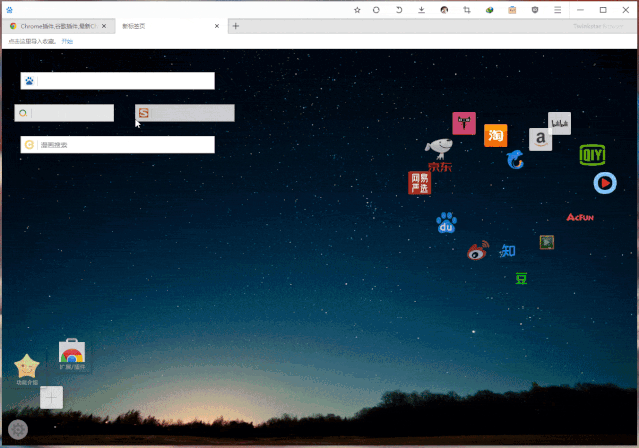Click the colorful globe extension icon
The height and width of the screenshot is (448, 639).
[x=489, y=10]
